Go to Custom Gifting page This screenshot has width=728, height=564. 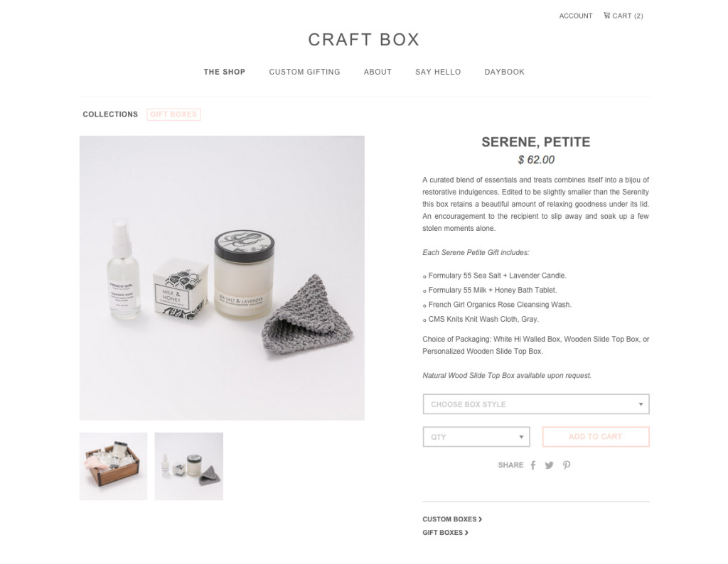pos(304,72)
